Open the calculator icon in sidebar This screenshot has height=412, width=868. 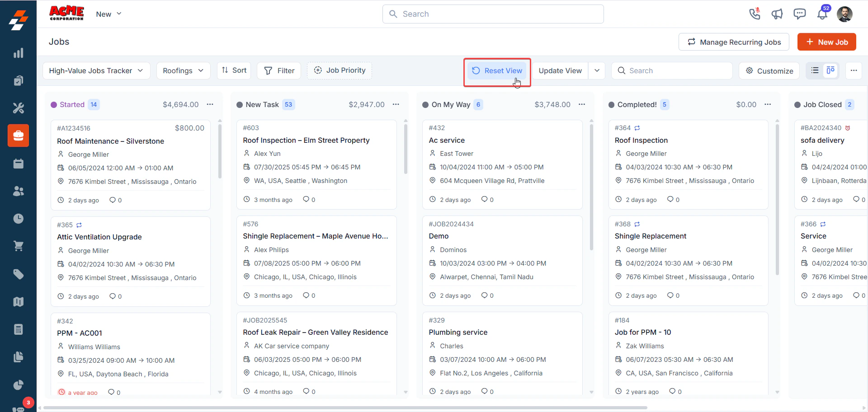pos(18,329)
